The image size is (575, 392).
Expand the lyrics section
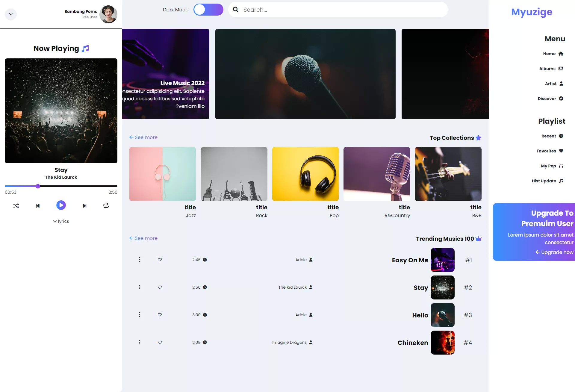click(61, 221)
